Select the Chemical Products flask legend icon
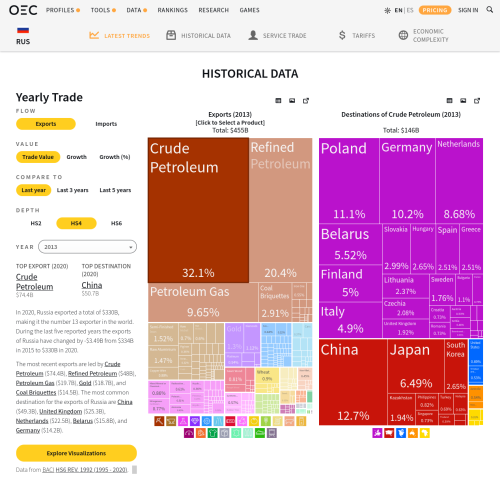Screen dimensions: 500x477 183,421
